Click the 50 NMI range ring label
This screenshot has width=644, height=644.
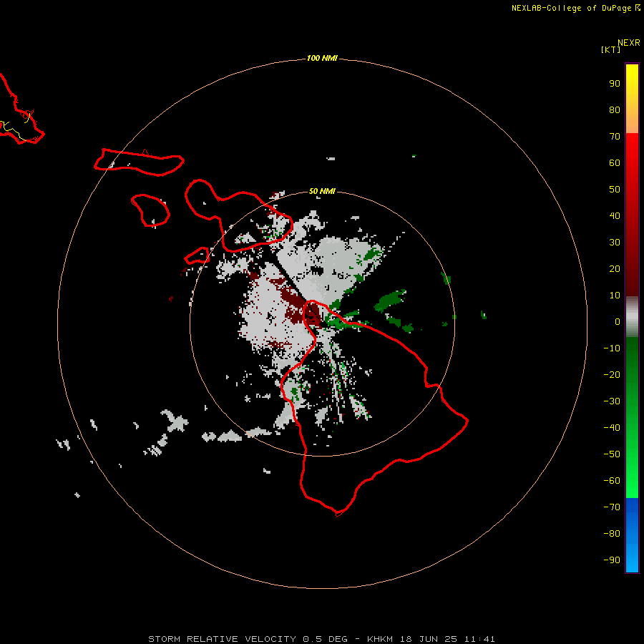322,191
